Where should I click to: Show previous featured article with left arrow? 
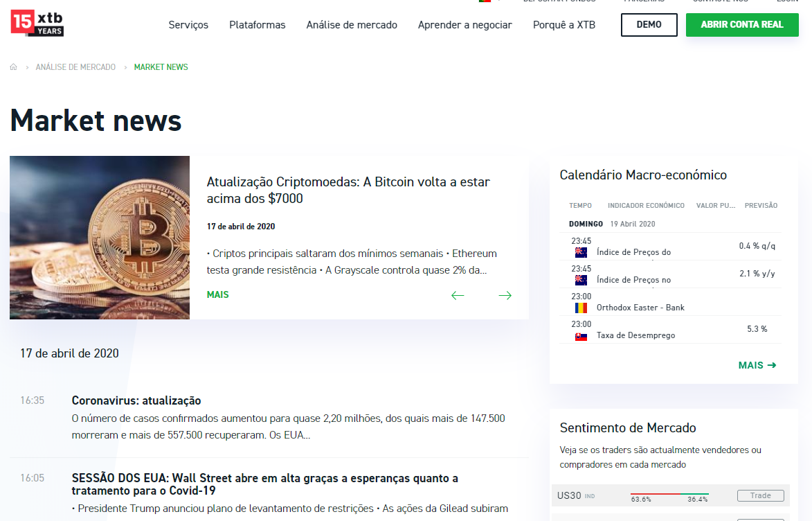tap(458, 296)
